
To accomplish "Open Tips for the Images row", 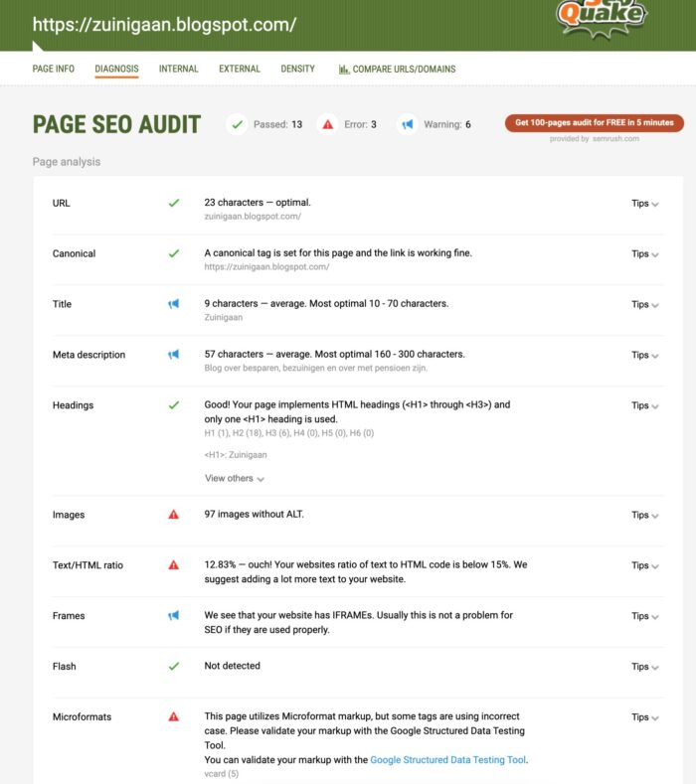I will click(644, 516).
